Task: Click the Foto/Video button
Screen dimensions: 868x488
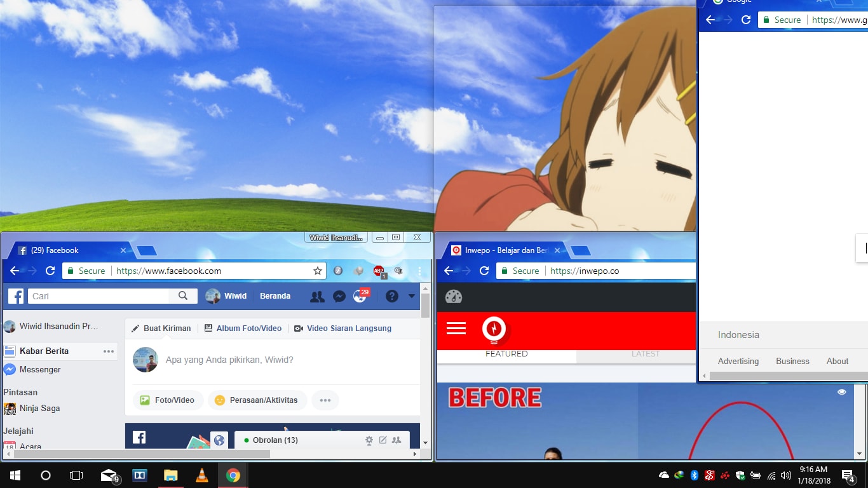Action: pos(168,400)
